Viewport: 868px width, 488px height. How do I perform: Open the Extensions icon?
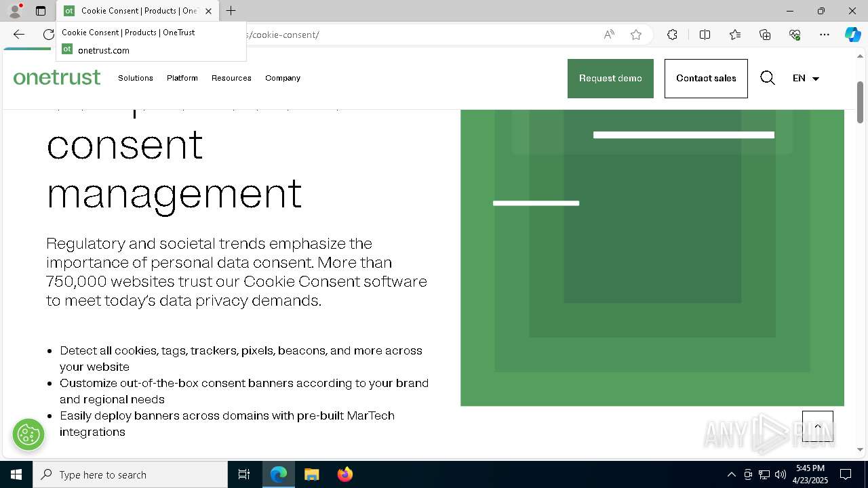[672, 35]
